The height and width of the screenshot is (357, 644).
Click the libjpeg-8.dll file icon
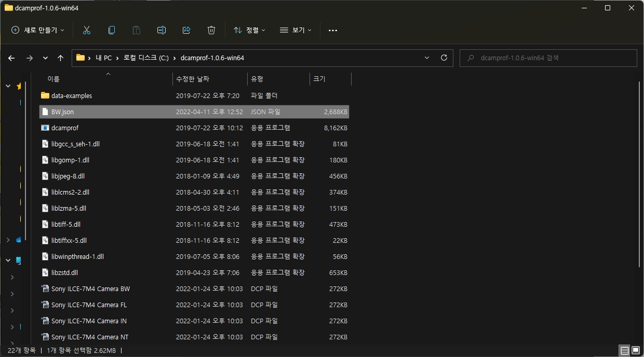click(45, 176)
